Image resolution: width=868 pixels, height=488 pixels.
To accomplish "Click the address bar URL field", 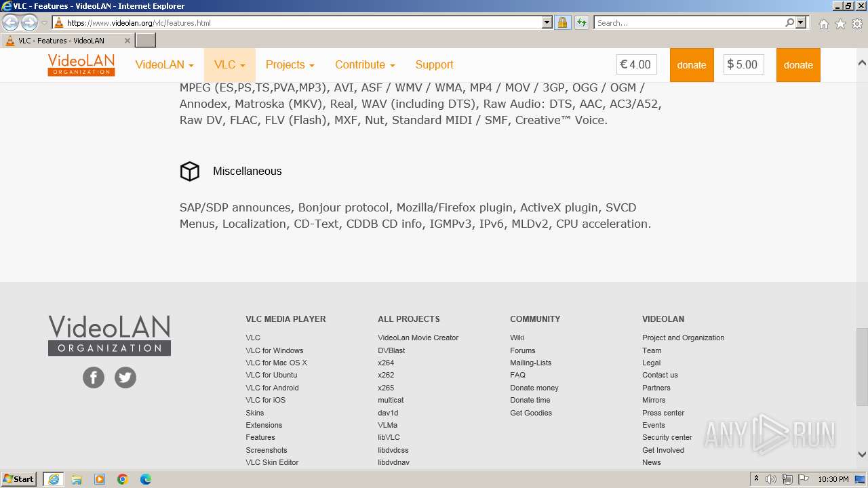I will [303, 22].
